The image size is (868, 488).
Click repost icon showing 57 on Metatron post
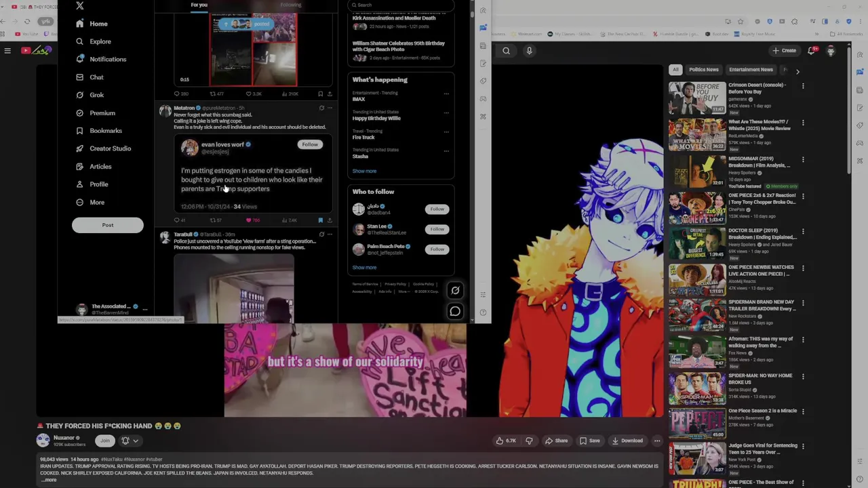tap(213, 220)
